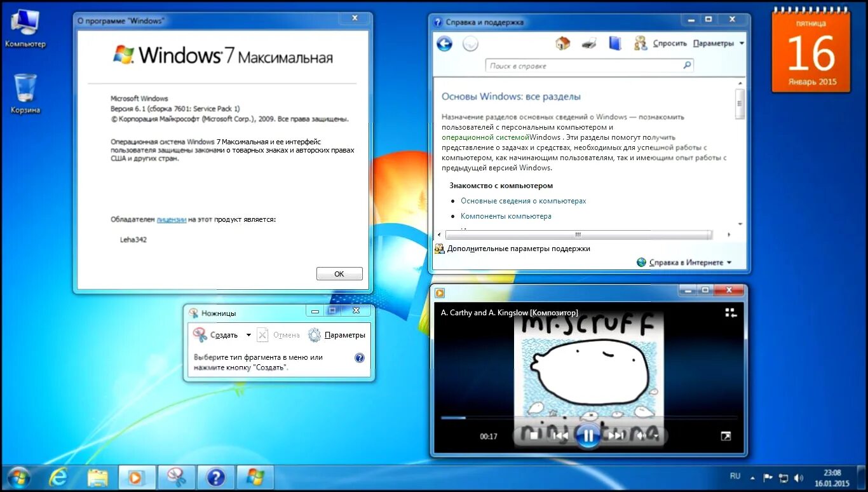The image size is (868, 492).
Task: Click the calendar gadget showing 16
Action: (811, 51)
